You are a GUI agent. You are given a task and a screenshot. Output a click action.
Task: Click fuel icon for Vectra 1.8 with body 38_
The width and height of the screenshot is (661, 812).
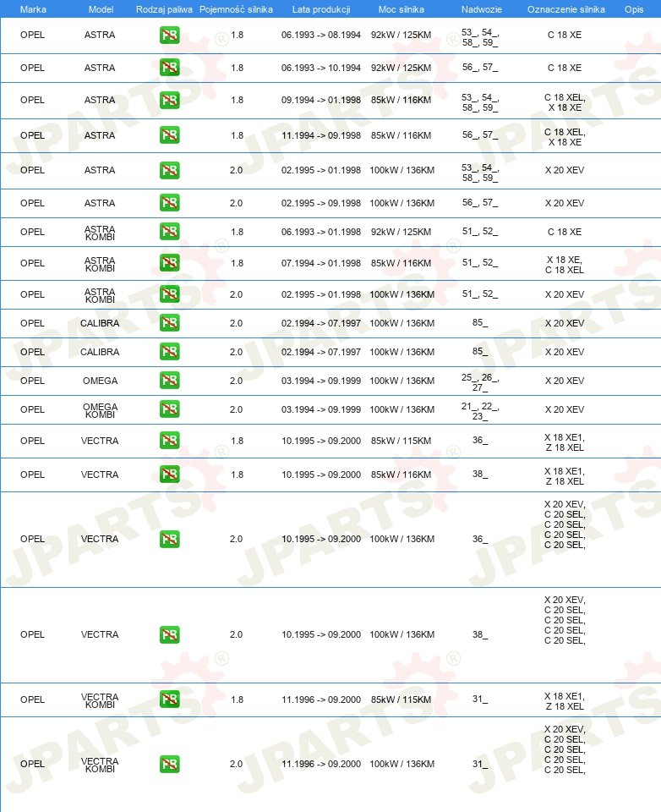169,475
